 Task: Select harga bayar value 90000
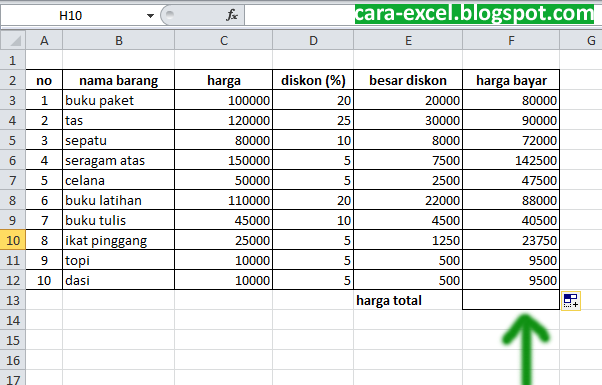coord(511,120)
